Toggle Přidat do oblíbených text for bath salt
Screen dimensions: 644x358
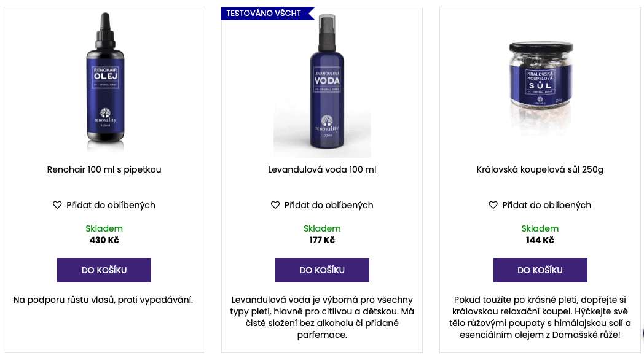pyautogui.click(x=546, y=205)
